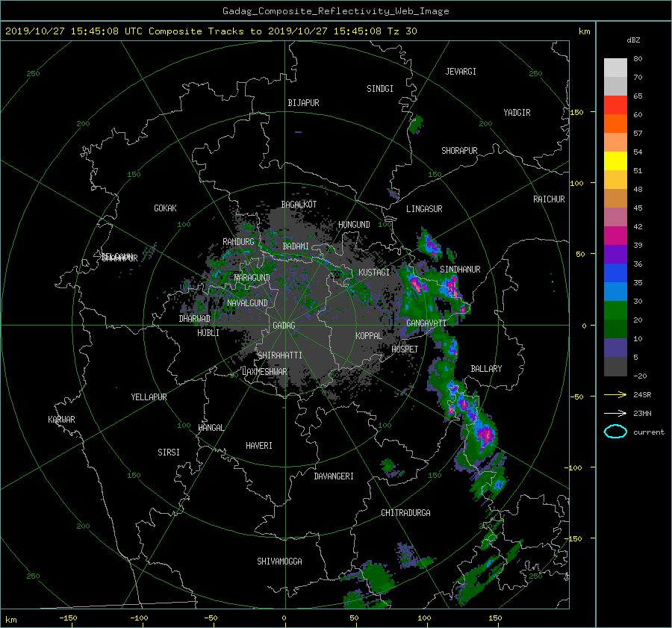
Task: Click the SHIVAMOGGA city label
Action: pos(279,561)
